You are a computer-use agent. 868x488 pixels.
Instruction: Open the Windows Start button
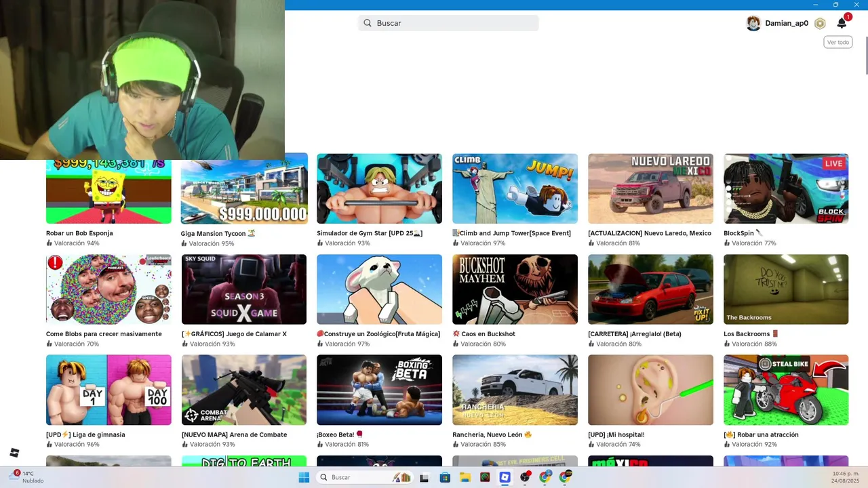click(x=304, y=477)
